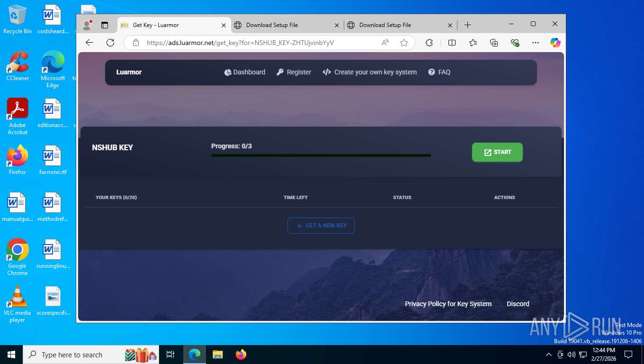The width and height of the screenshot is (644, 364).
Task: Select the Firefox desktop shortcut
Action: point(18,160)
